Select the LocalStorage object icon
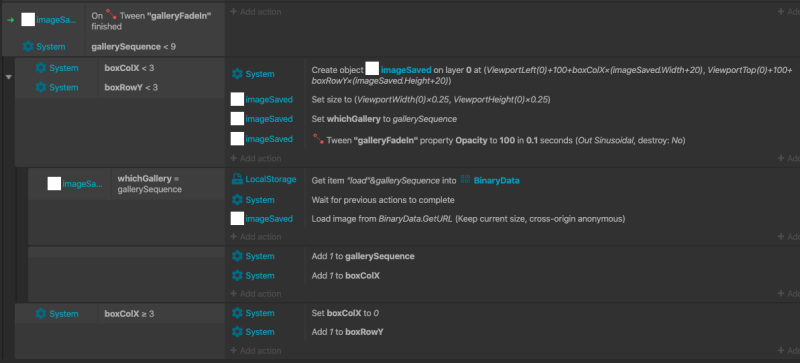800x363 pixels. click(237, 179)
